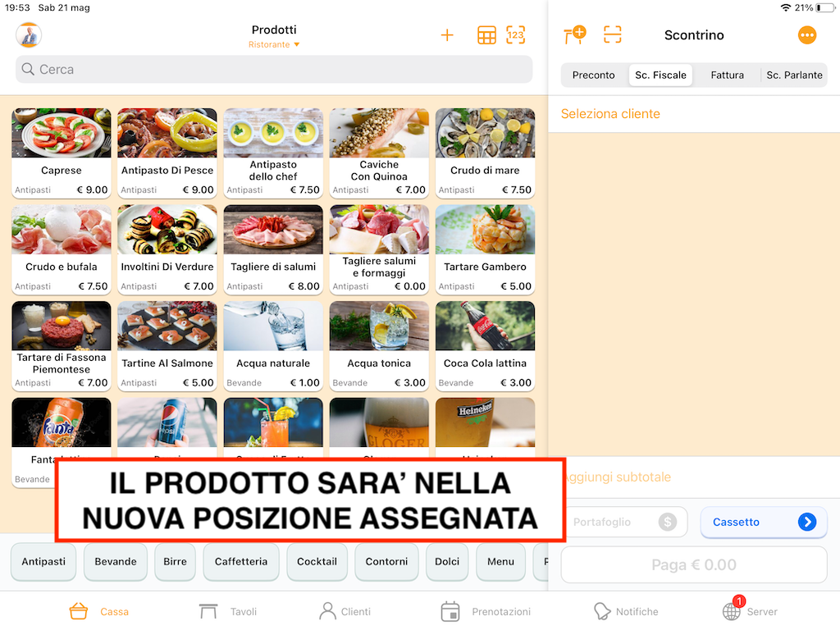Add Tagliere di salumi product
Screen dimensions: 840x630
273,249
